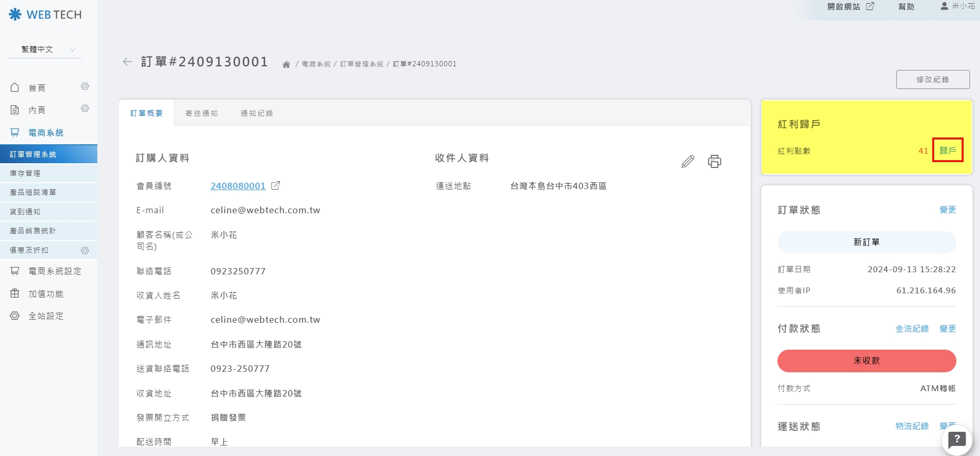The height and width of the screenshot is (456, 980).
Task: Switch to the 通知紀錄 tab
Action: 257,113
